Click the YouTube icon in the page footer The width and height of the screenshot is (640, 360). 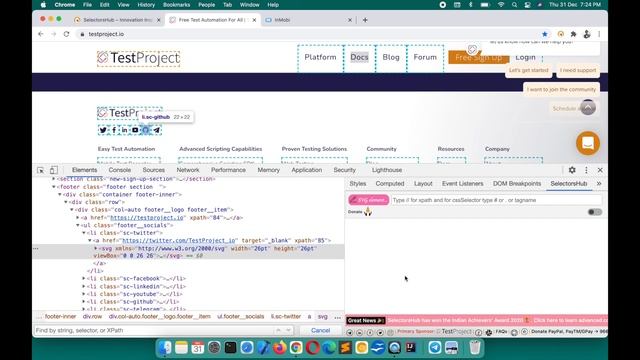click(x=135, y=130)
